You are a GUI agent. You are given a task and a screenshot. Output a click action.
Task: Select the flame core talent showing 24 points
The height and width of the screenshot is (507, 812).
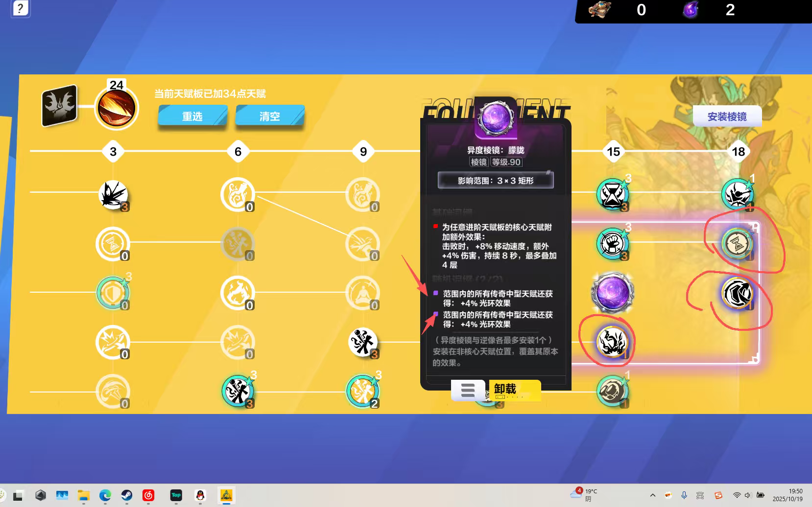(116, 108)
